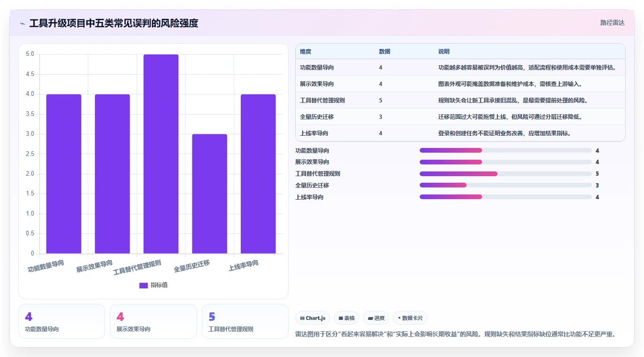Open the 工具替代管理规则 data card

click(245, 321)
